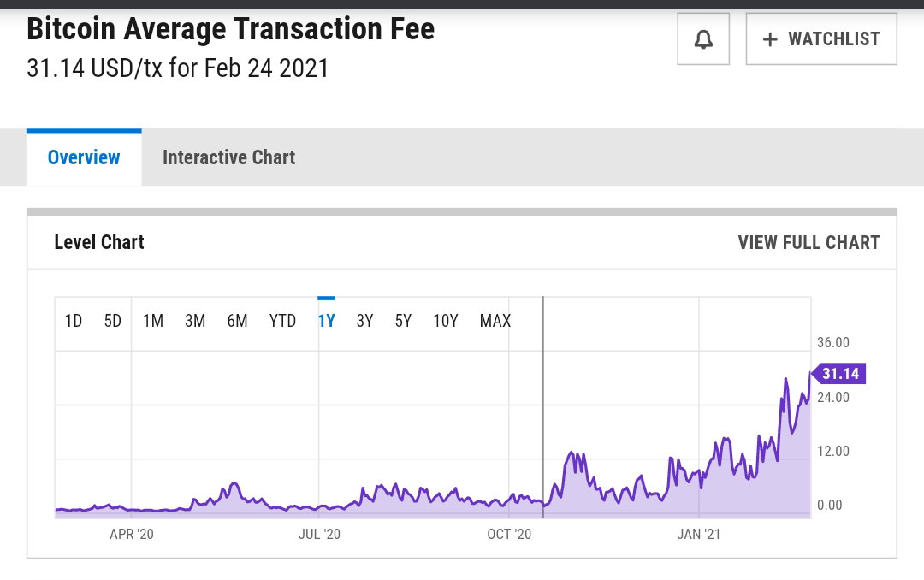Add to watchlist with plus button
This screenshot has height=580, width=924.
pos(821,39)
